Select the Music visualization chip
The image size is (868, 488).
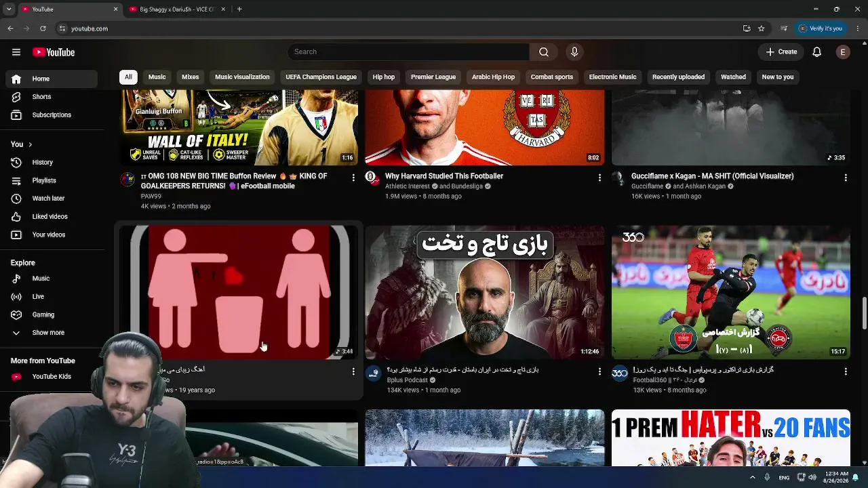[x=242, y=77]
